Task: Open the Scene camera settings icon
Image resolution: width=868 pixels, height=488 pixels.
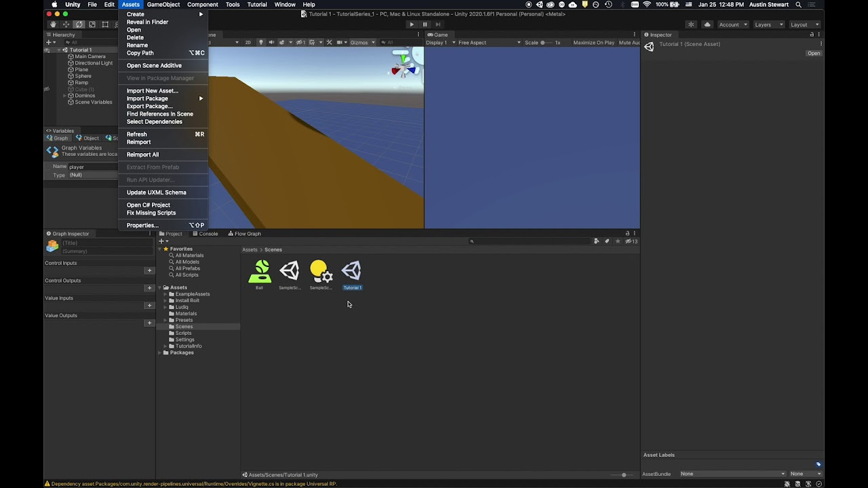Action: tap(341, 43)
